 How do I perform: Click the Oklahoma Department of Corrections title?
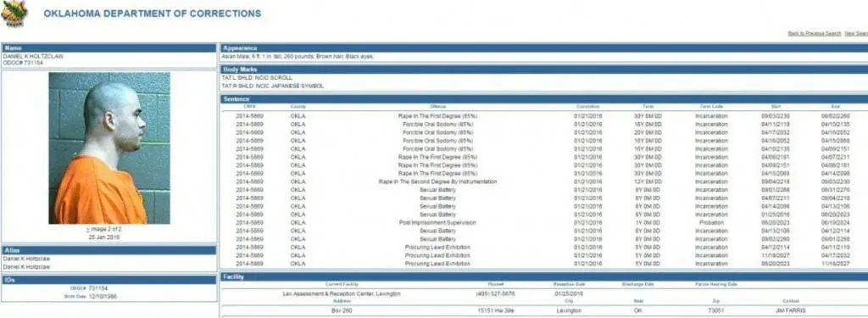click(x=153, y=14)
